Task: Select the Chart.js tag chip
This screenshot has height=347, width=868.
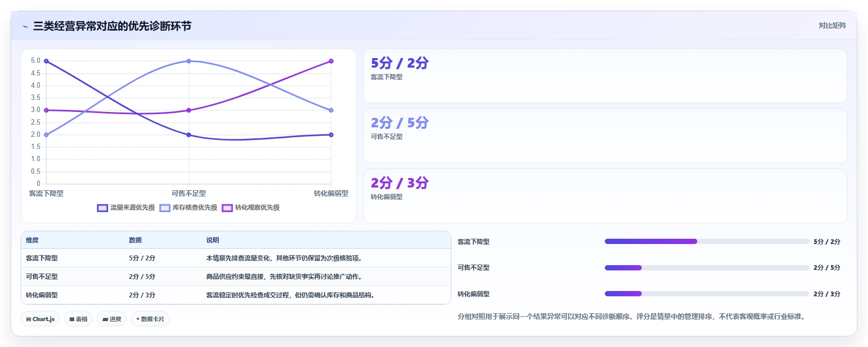Action: pos(40,319)
